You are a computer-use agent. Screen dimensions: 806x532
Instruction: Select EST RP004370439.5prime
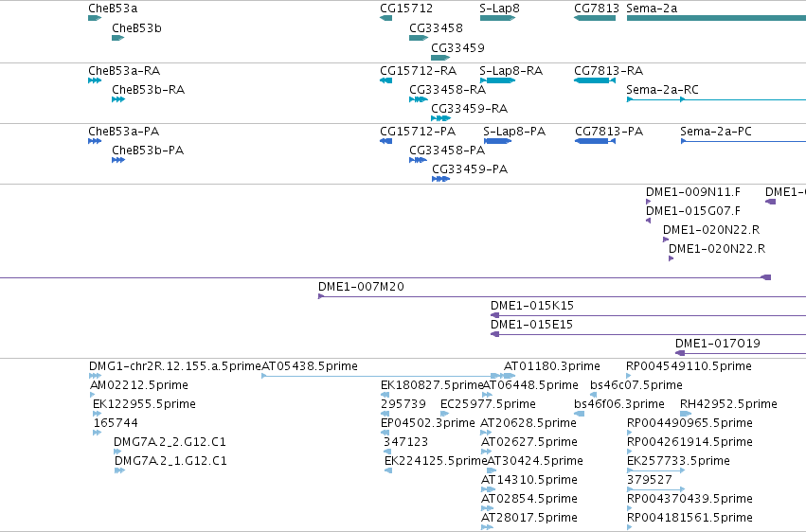[x=690, y=500]
